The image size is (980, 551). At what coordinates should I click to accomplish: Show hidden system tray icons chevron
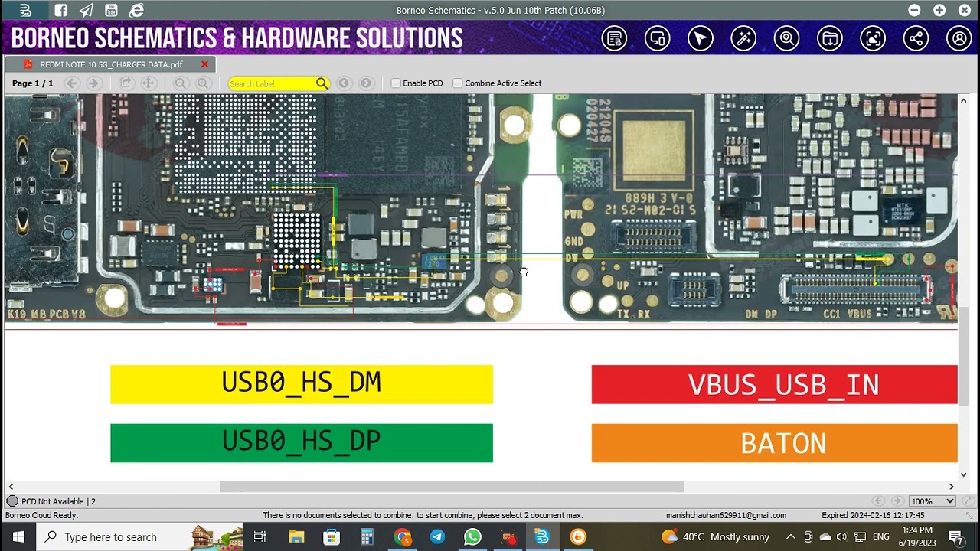791,537
